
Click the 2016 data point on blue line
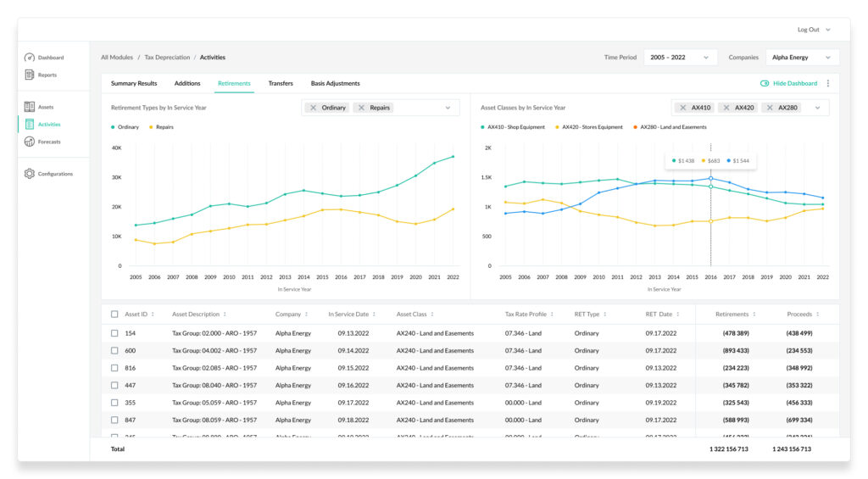(711, 178)
